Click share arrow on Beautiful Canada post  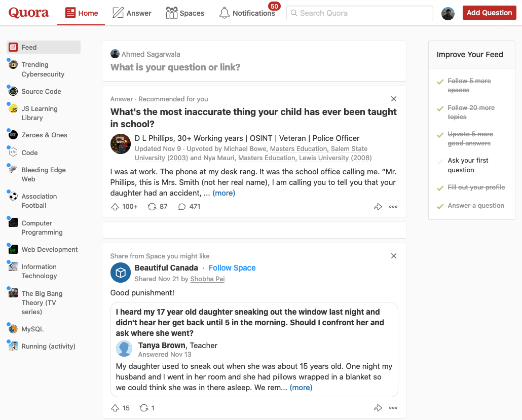coord(378,408)
